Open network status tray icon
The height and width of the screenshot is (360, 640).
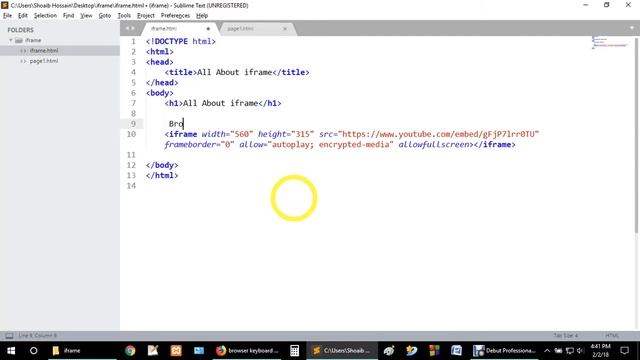[x=570, y=351]
